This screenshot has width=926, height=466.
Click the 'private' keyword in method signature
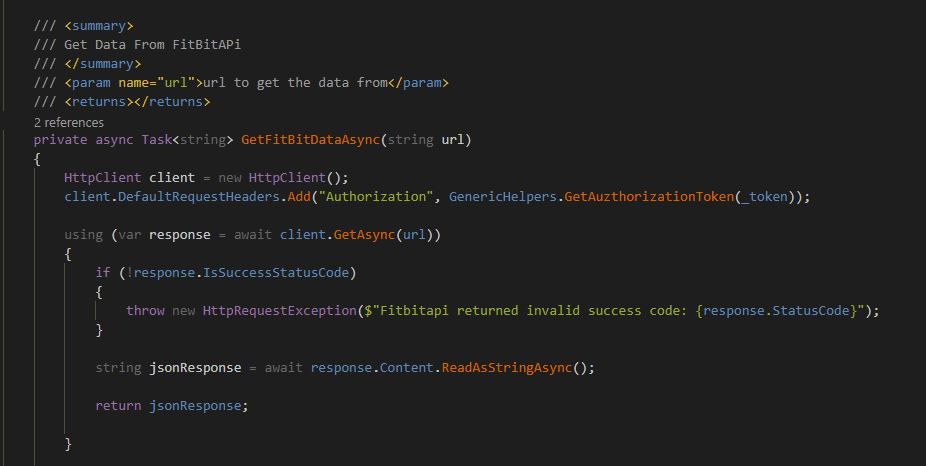pos(60,140)
